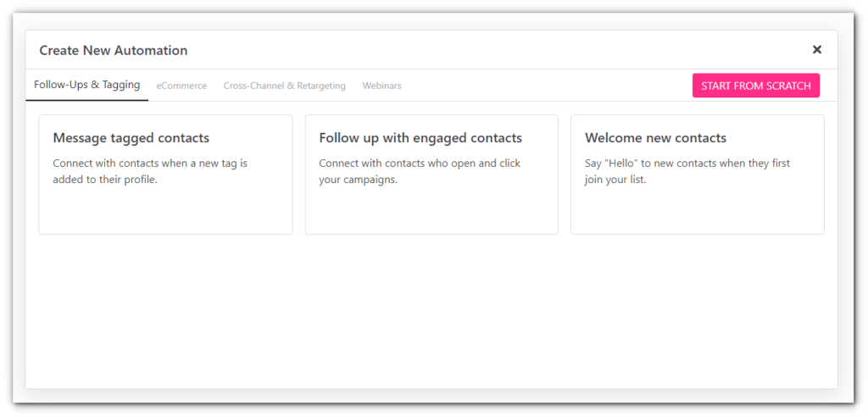
Task: Close the Create New Automation dialog
Action: (x=816, y=50)
